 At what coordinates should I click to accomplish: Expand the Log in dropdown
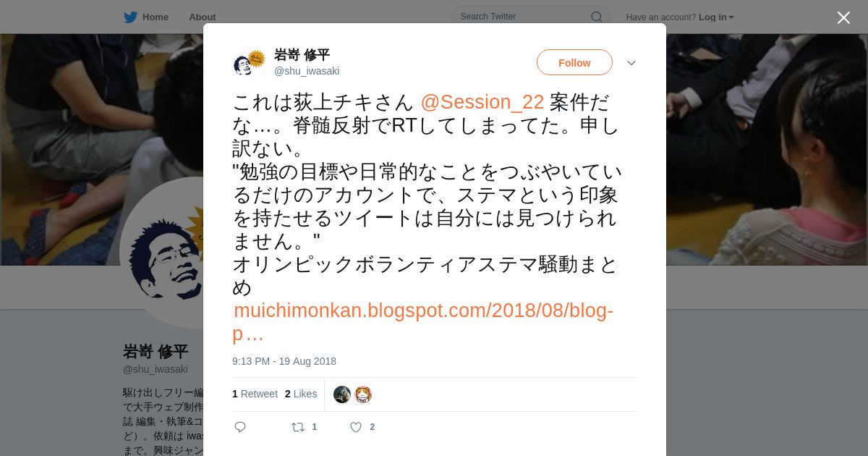716,17
